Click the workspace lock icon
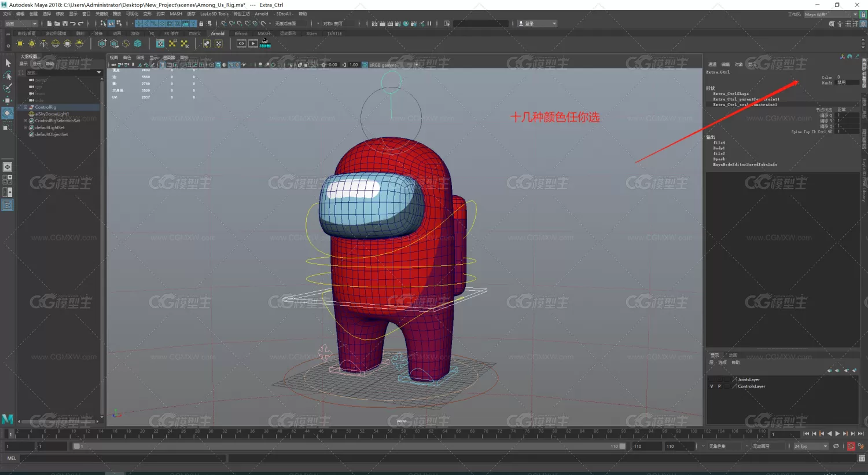Viewport: 868px width, 475px height. 863,14
